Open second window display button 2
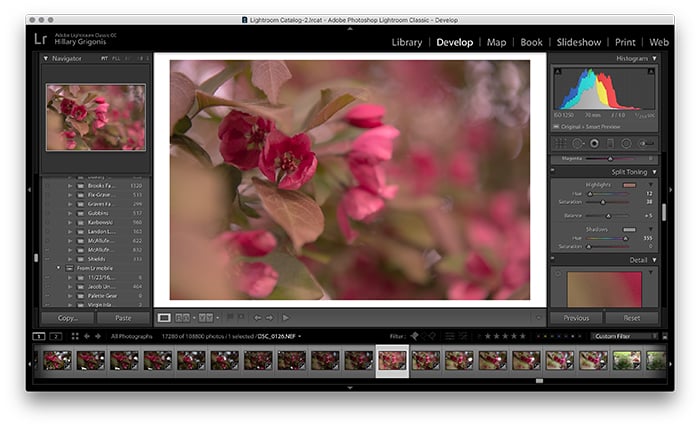Screen dimensions: 700x428 tap(56, 336)
